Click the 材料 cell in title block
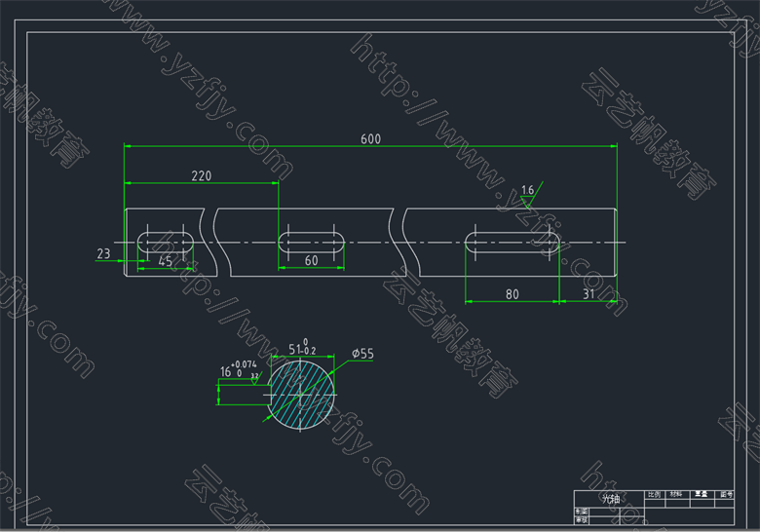The height and width of the screenshot is (532, 760). coord(675,494)
